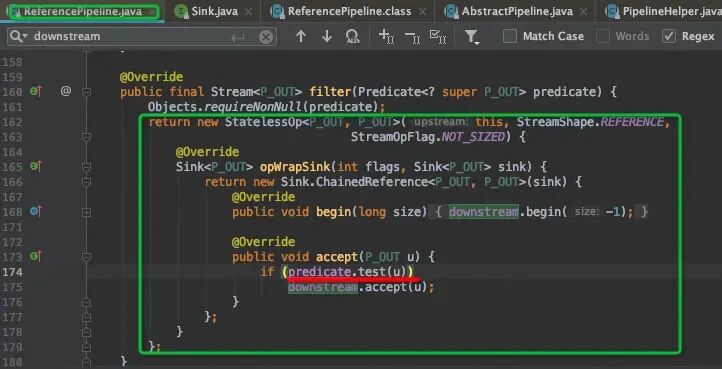Collapse the fold marker on line 163
Screen dimensions: 722x369
pyautogui.click(x=86, y=137)
